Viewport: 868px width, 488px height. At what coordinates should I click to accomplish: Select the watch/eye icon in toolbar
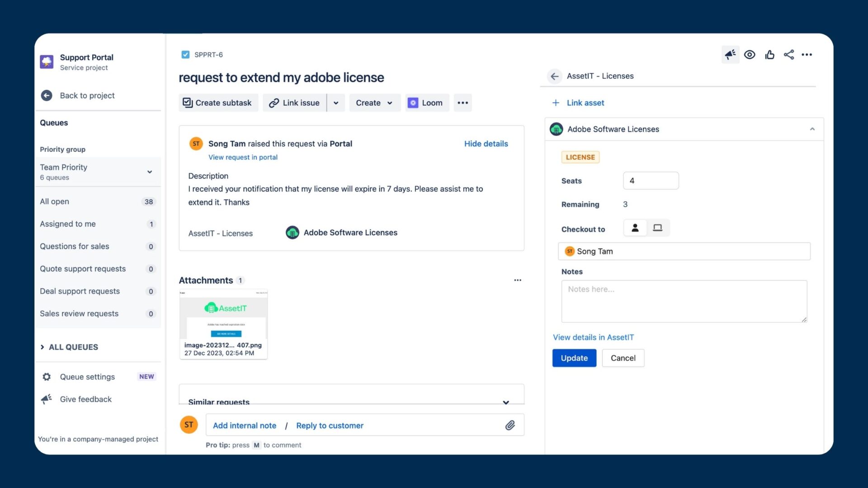point(750,55)
